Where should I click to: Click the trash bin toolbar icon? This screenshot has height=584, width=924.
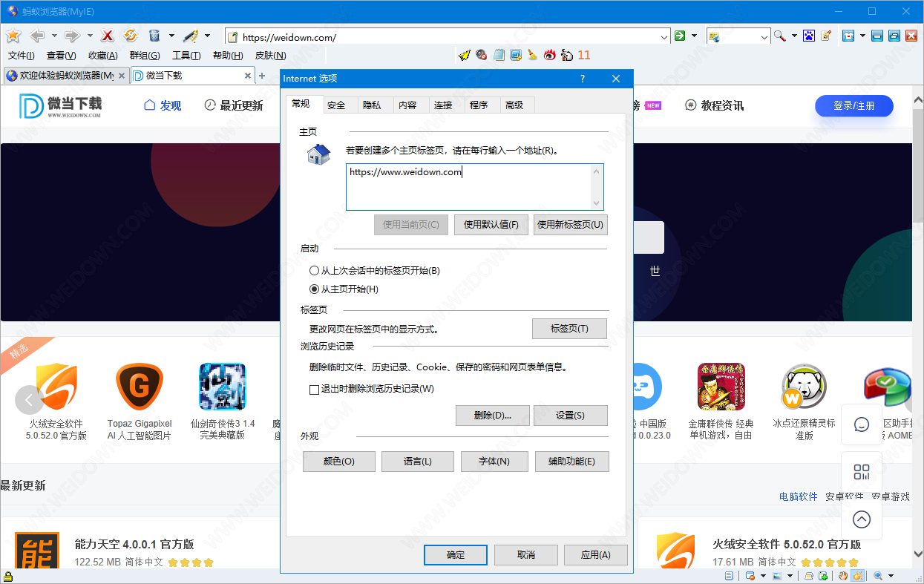(x=154, y=36)
